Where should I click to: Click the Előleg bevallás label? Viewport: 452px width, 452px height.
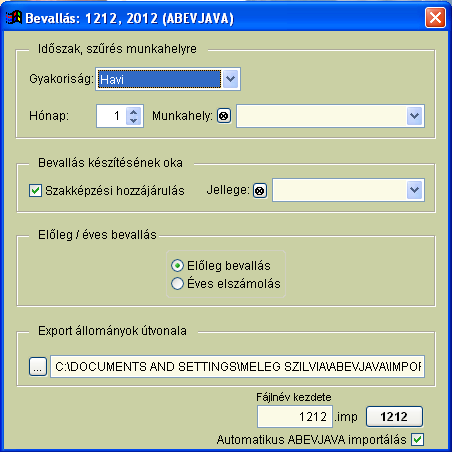pos(229,266)
